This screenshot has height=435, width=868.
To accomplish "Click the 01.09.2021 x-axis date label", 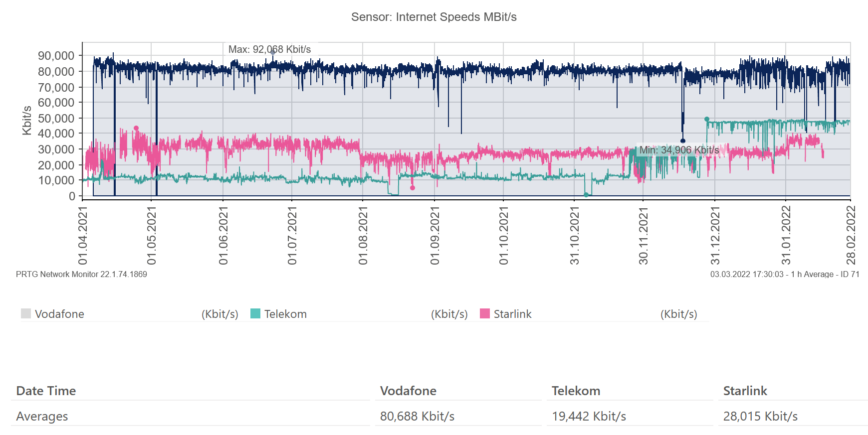I will coord(435,236).
